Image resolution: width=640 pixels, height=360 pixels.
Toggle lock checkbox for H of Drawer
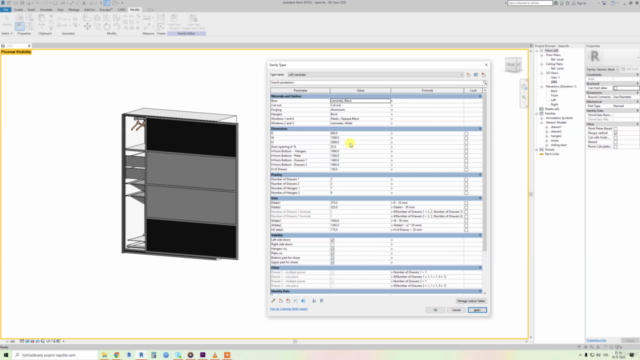tap(466, 169)
